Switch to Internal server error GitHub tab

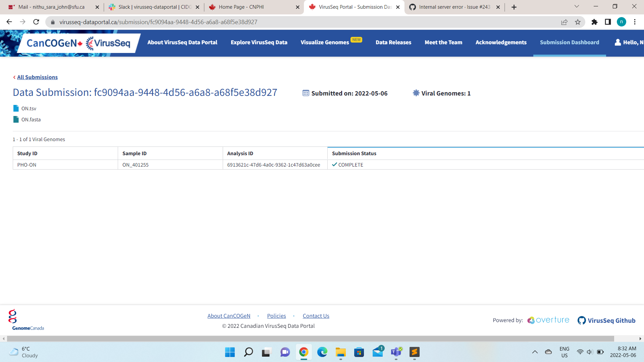tap(454, 7)
